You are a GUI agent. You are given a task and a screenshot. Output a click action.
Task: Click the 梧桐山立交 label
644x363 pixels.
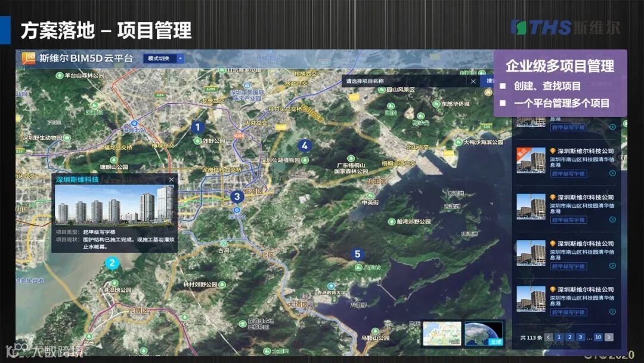point(399,163)
